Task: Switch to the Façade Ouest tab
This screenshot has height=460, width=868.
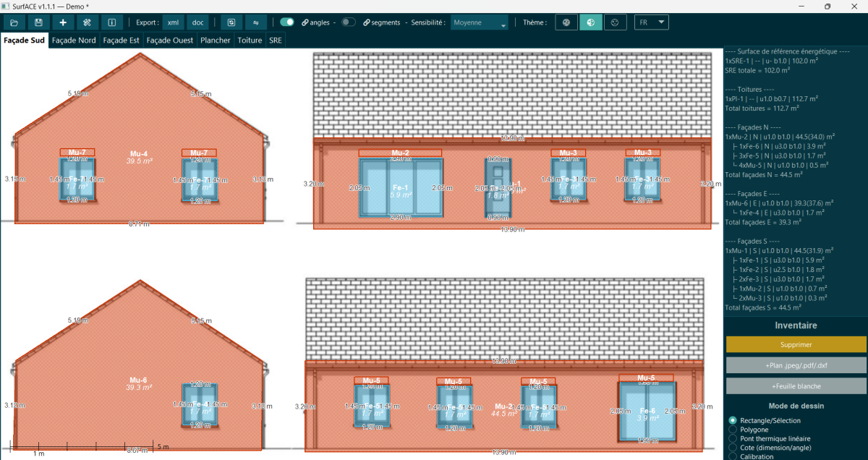Action: [170, 41]
